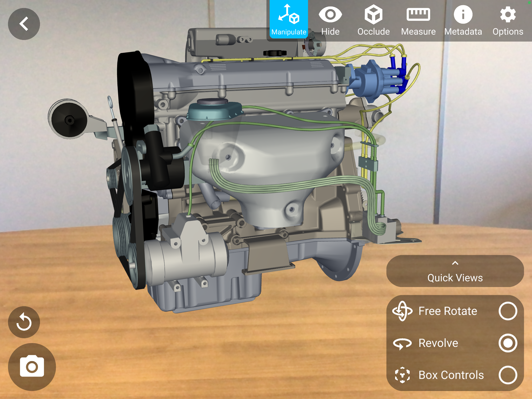Tap the back arrow button
The height and width of the screenshot is (399, 532).
(x=24, y=24)
